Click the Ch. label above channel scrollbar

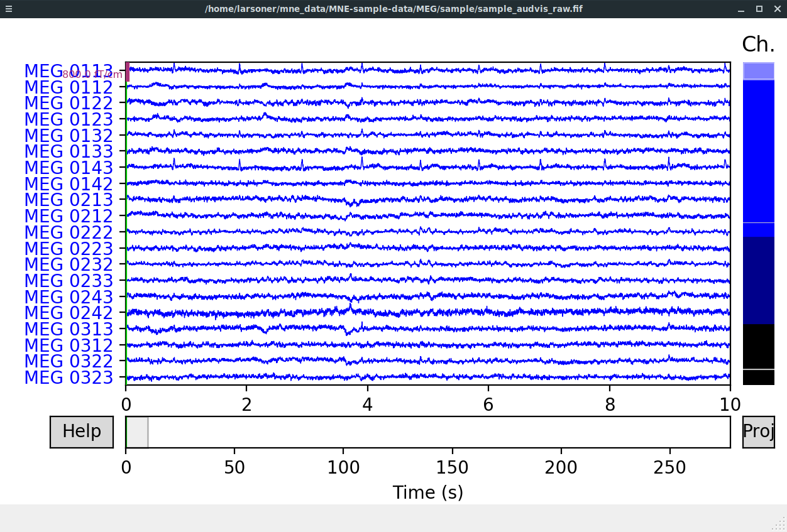click(759, 45)
